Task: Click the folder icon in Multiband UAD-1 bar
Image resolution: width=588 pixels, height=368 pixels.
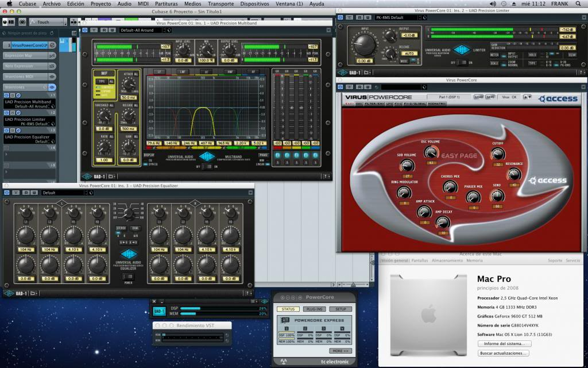Action: [x=110, y=177]
